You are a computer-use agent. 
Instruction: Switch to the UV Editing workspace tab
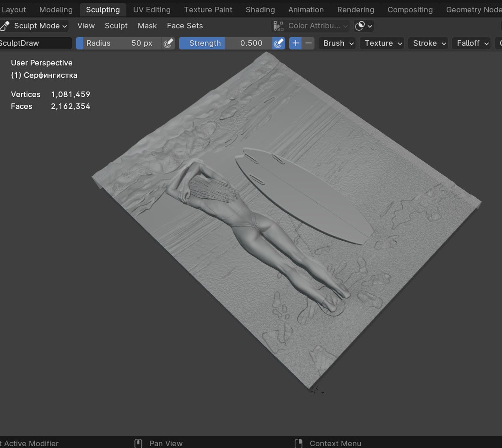(152, 10)
